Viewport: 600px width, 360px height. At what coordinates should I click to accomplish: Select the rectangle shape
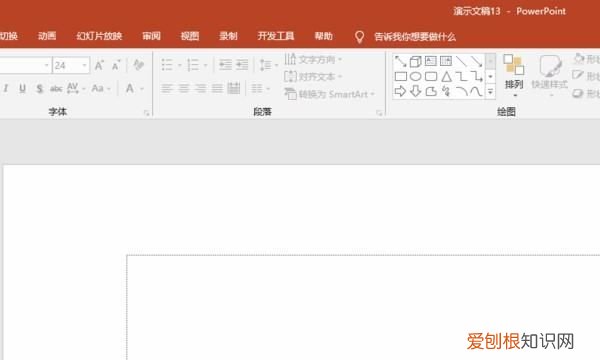(x=400, y=77)
